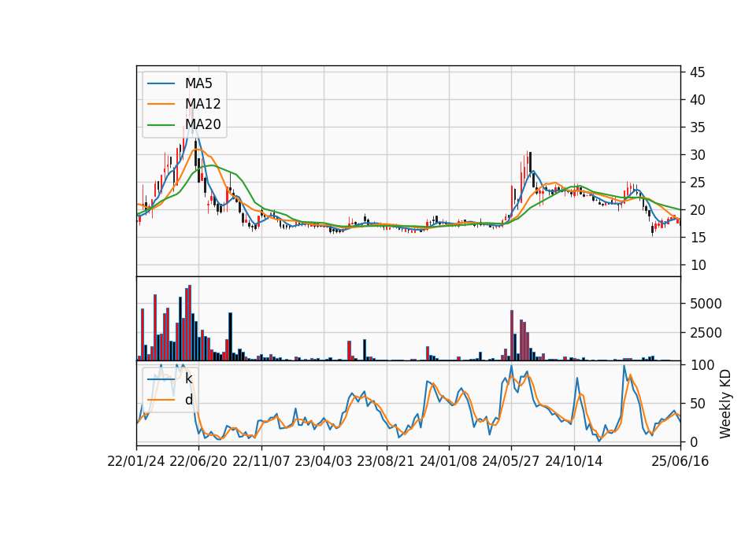Click the KD axis value 0
Screen dimensions: 756x543
coord(694,441)
